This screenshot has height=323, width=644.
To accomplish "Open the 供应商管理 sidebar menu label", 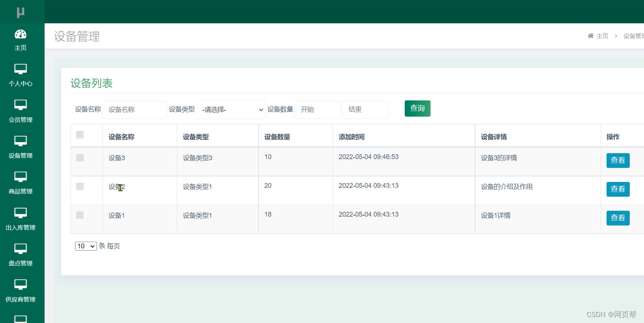I will point(20,300).
